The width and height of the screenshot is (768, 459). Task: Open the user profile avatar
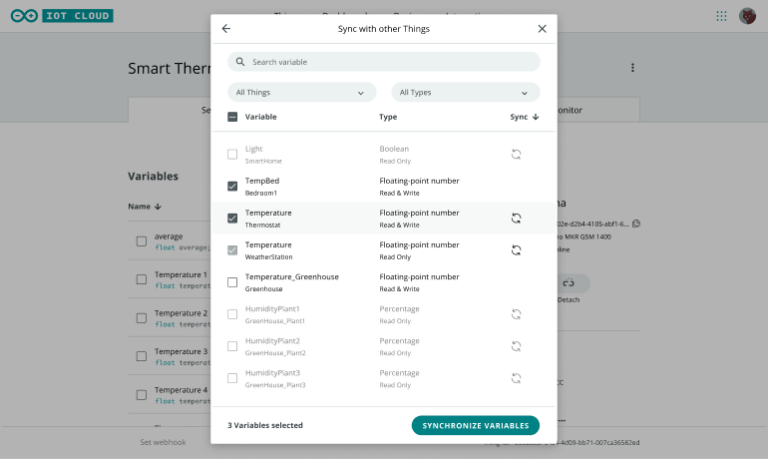(x=747, y=16)
